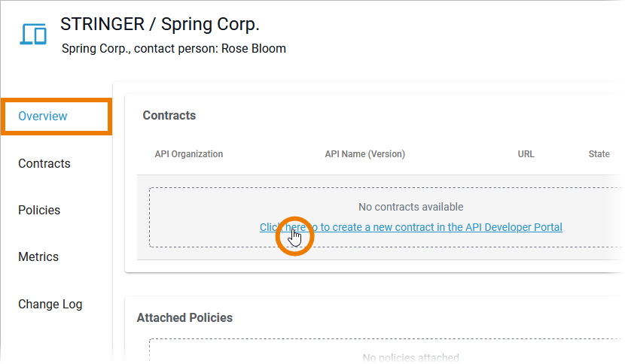Click the API Organization column header
This screenshot has height=364, width=625.
(189, 154)
